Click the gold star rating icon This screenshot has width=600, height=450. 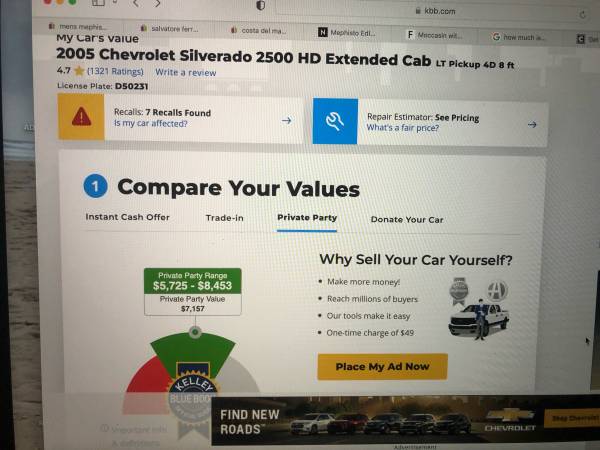79,71
